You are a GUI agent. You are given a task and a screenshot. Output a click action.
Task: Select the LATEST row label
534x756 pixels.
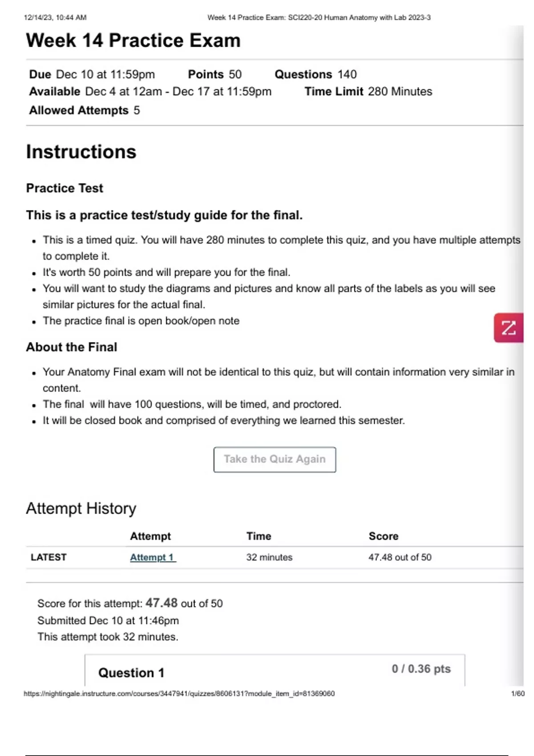49,557
